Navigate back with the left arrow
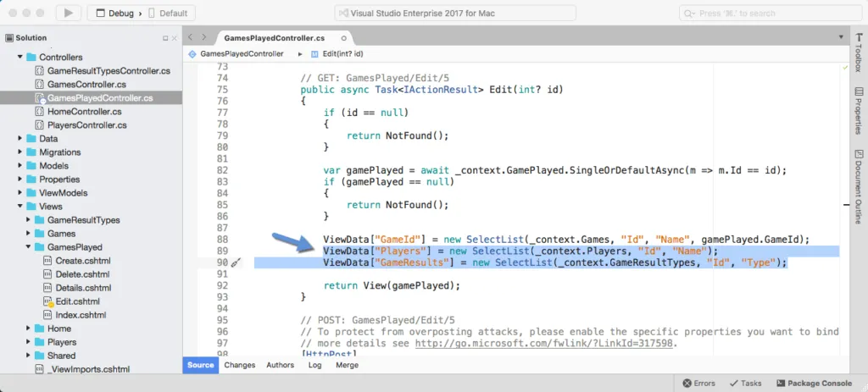The image size is (868, 392). (x=191, y=37)
